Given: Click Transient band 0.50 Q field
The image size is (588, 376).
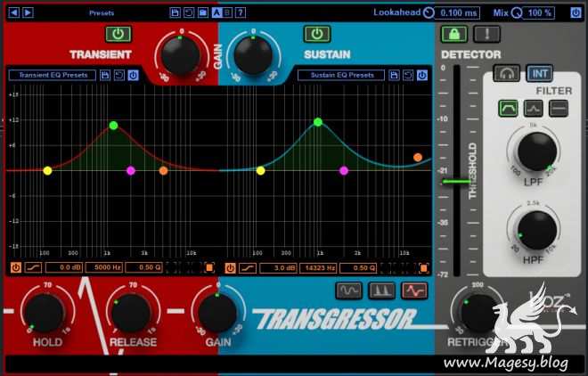Looking at the screenshot, I should tap(144, 267).
